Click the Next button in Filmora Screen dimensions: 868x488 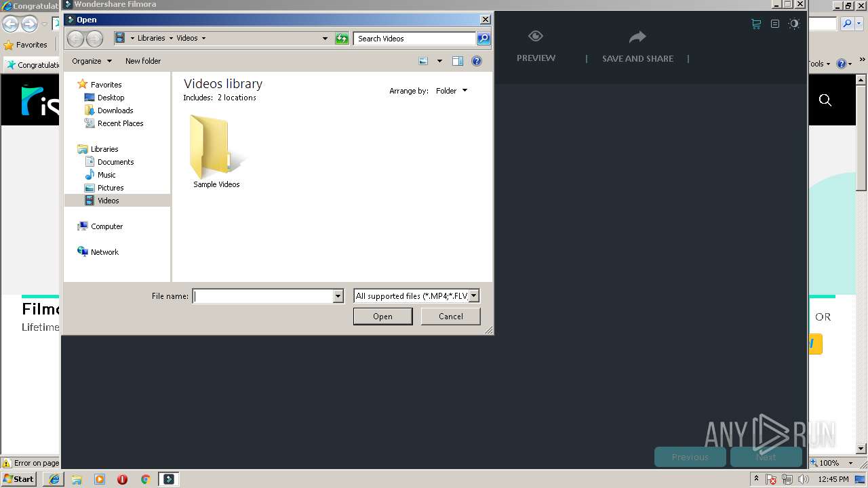766,457
